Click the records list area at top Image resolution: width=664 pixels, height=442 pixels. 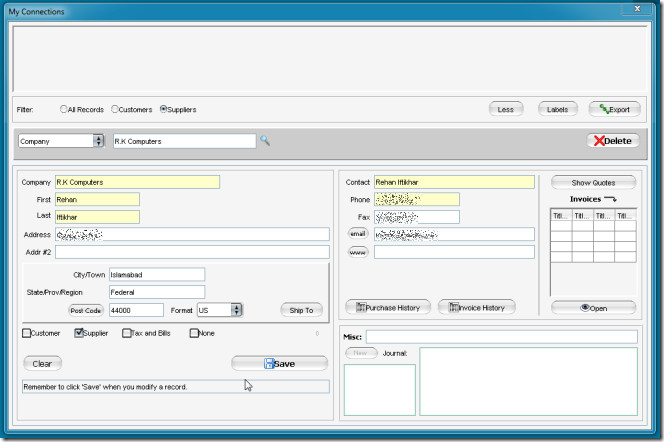point(330,58)
